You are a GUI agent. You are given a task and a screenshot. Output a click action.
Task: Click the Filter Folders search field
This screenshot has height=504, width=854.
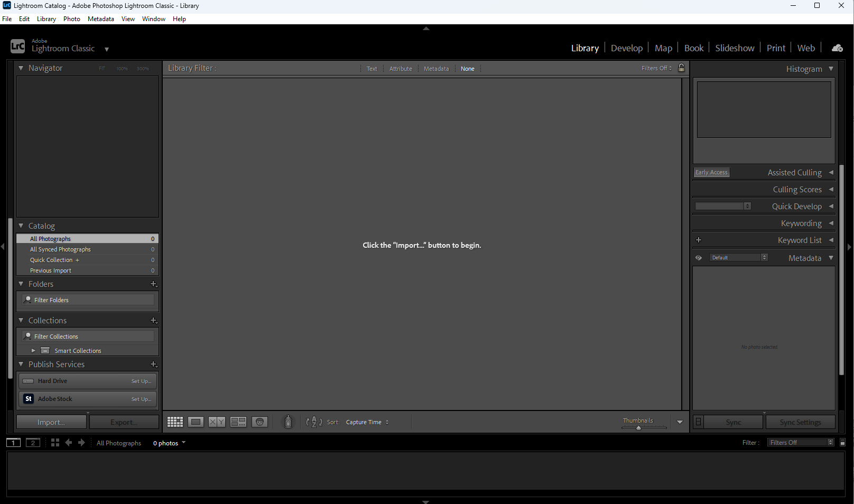point(88,300)
